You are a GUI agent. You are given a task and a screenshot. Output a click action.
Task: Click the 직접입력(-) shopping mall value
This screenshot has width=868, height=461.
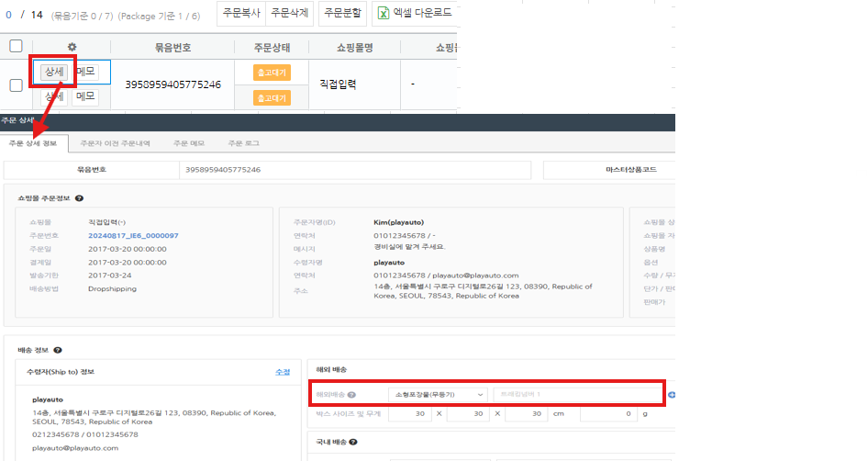[106, 222]
